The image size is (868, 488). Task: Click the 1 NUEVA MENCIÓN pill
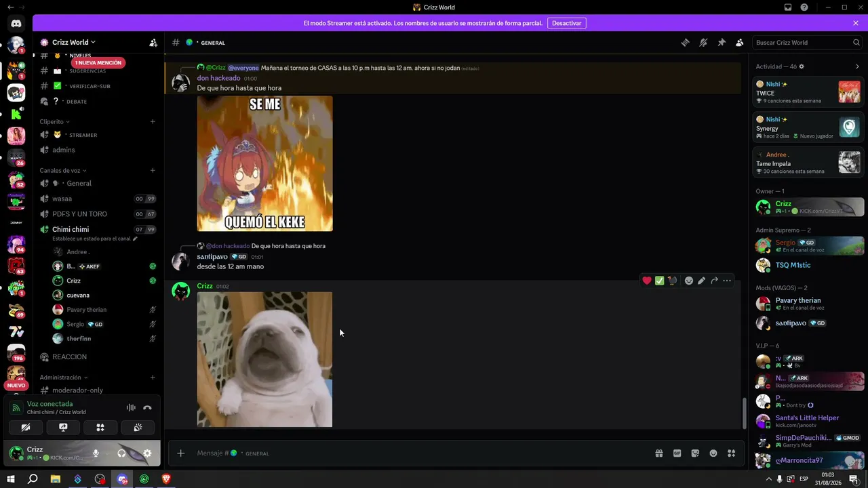98,63
